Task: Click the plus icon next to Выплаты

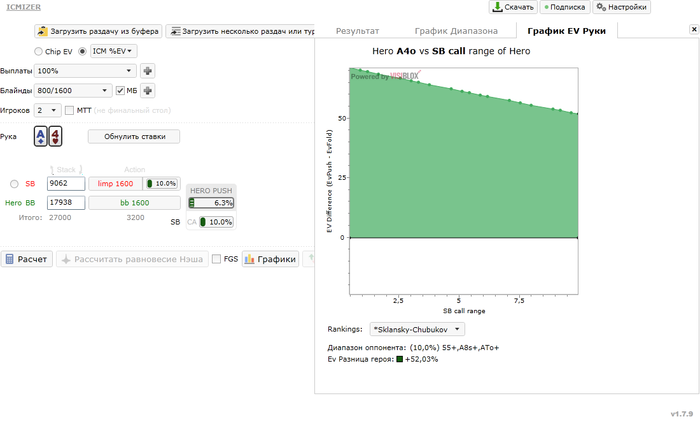Action: (x=148, y=71)
